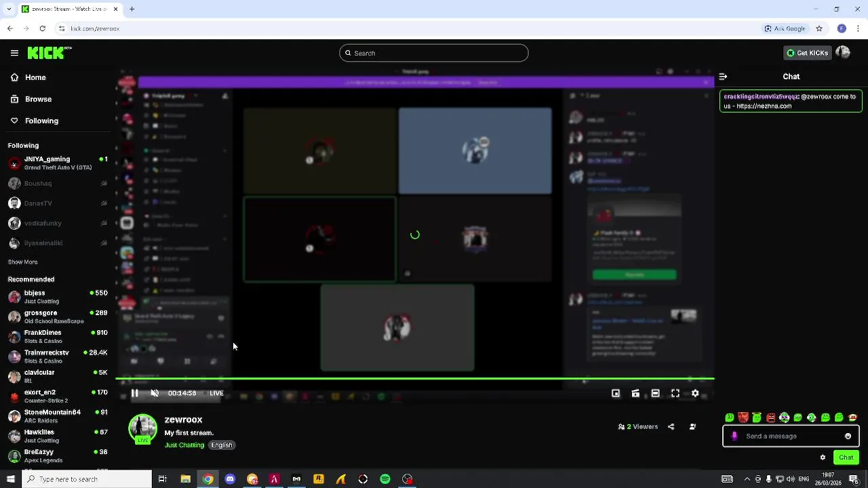View the 2 Viewers count
Screen dimensions: 868x488
tap(638, 427)
